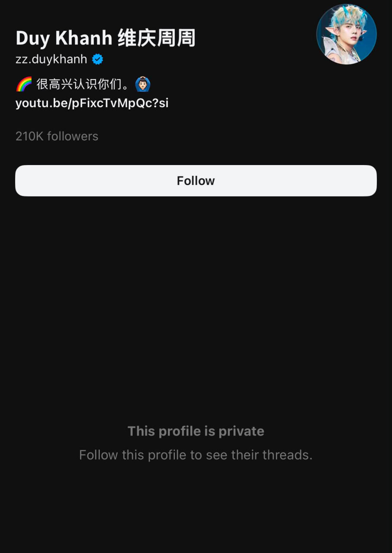Screen dimensions: 392x553
Task: Click the '210K' follower count number
Action: point(30,136)
